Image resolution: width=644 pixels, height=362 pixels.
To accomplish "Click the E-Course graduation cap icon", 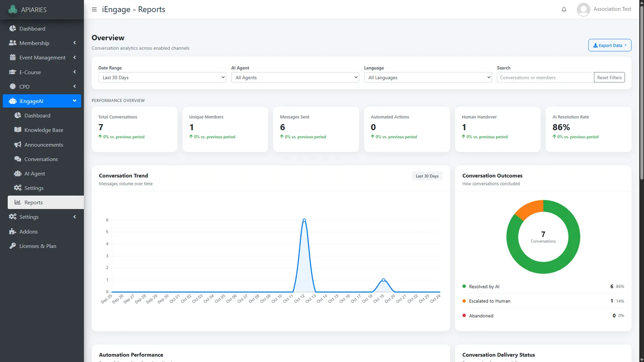I will point(13,72).
